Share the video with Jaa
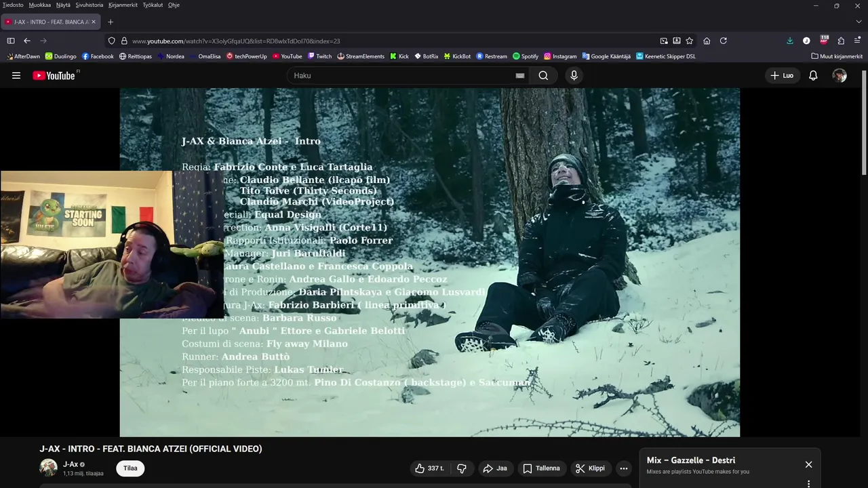Screen dimensions: 868x488 coord(495,468)
